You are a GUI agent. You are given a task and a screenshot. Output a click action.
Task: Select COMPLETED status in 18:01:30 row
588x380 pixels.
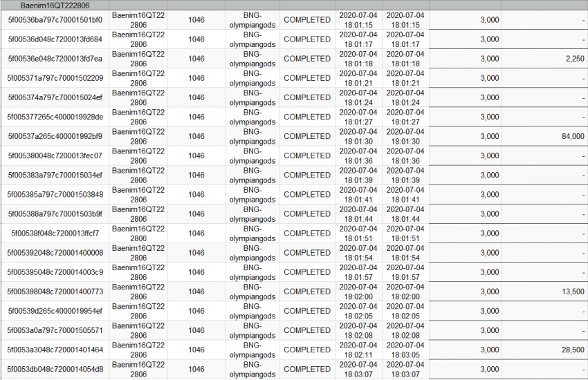click(307, 136)
